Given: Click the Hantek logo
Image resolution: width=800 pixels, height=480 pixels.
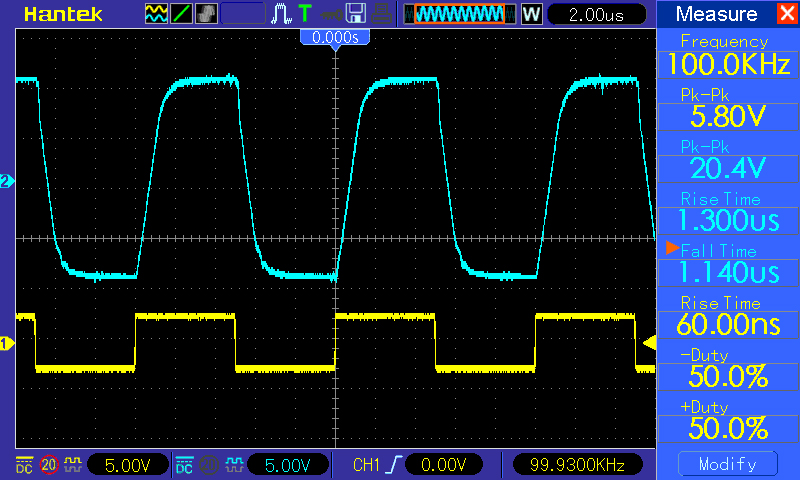Looking at the screenshot, I should tap(63, 14).
